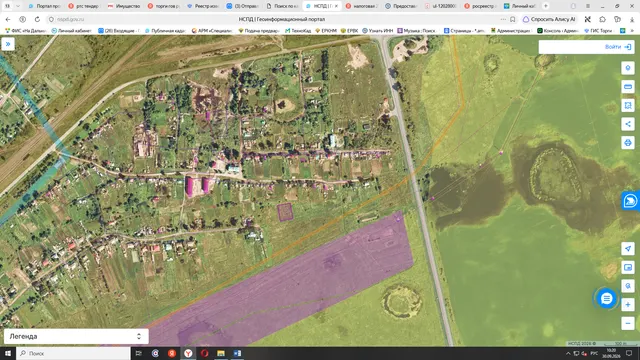Select the map pin marker tool
This screenshot has width=640, height=360.
(x=628, y=68)
